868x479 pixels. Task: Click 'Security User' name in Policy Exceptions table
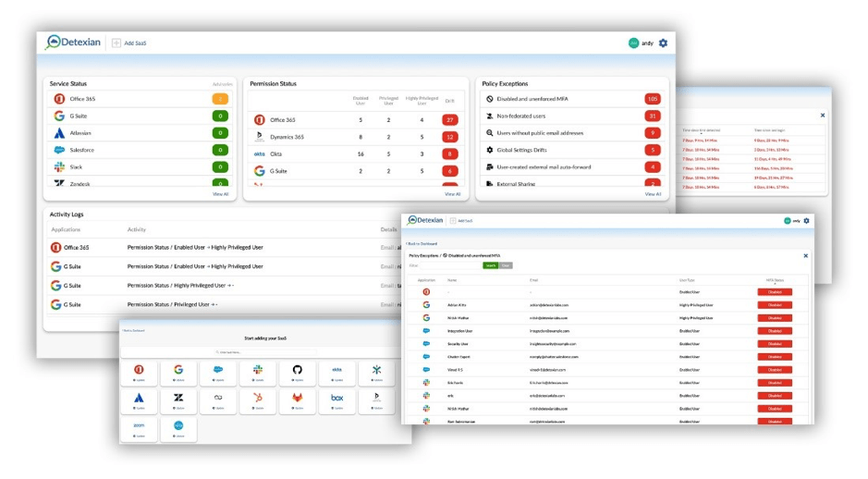[x=458, y=344]
